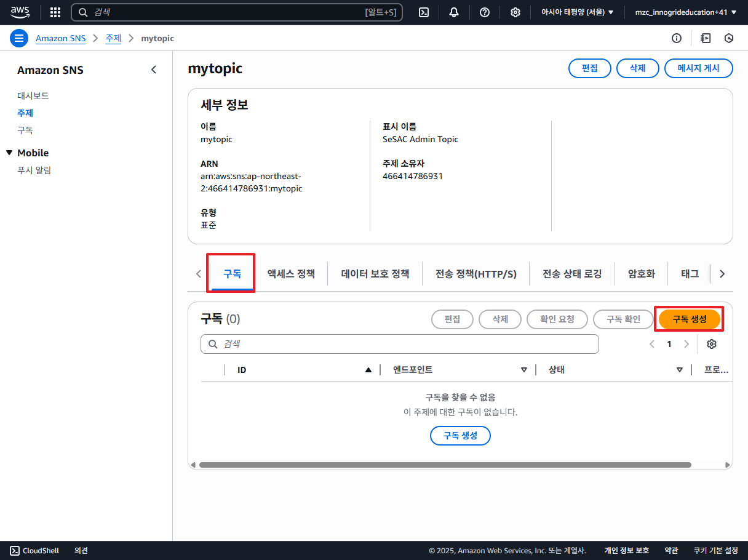
Task: Open 푸시 알림 in sidebar
Action: tap(34, 170)
